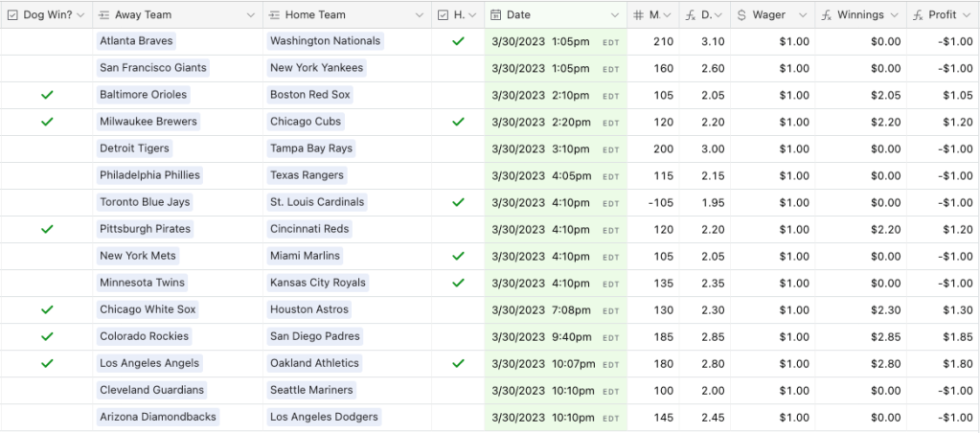This screenshot has height=433, width=980.
Task: Click the linked-record icon beside Home Team
Action: (x=275, y=15)
